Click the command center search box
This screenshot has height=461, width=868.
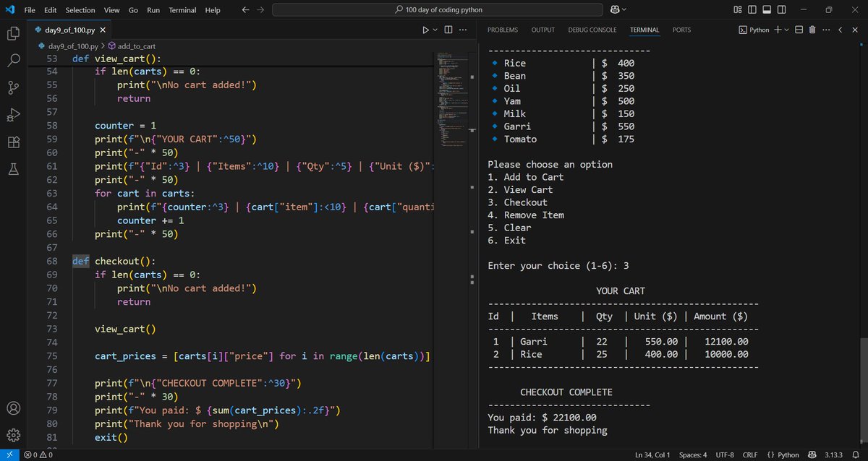[x=437, y=10]
